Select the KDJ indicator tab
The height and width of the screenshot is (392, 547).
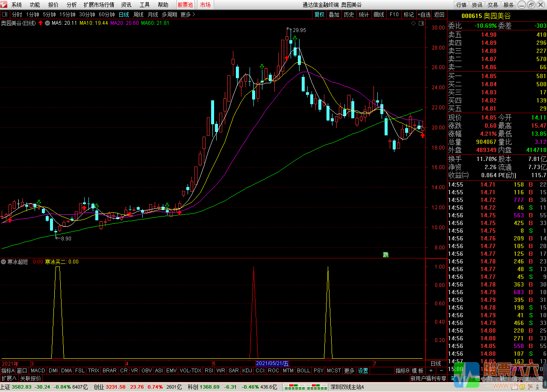pos(247,371)
